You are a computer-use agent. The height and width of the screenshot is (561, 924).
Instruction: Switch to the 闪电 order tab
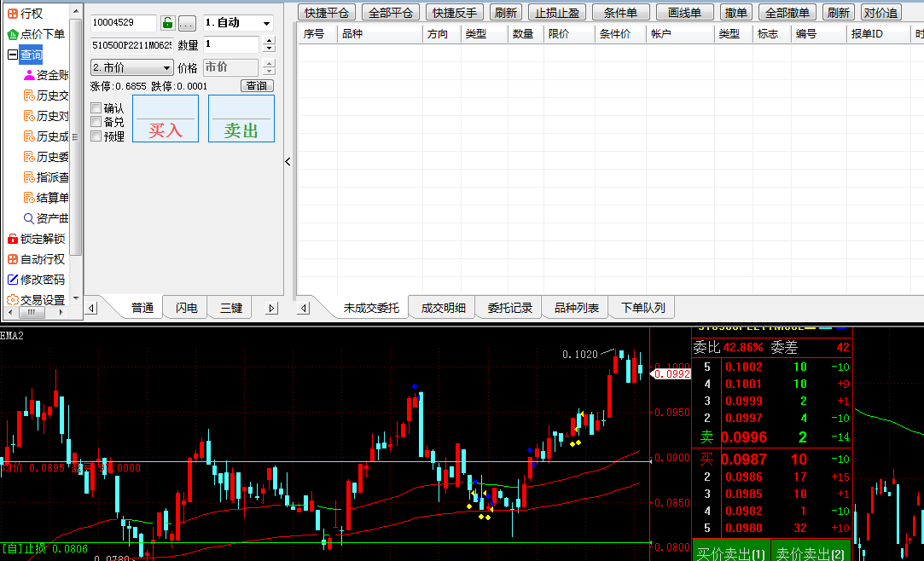(x=186, y=308)
